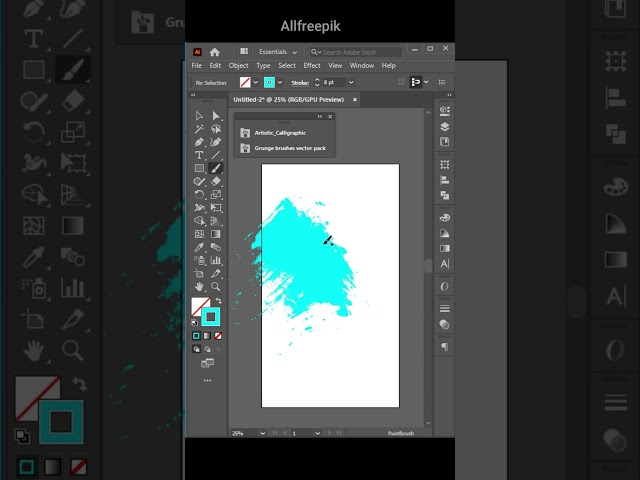This screenshot has width=640, height=480.
Task: Swap fill and stroke colors
Action: point(219,301)
